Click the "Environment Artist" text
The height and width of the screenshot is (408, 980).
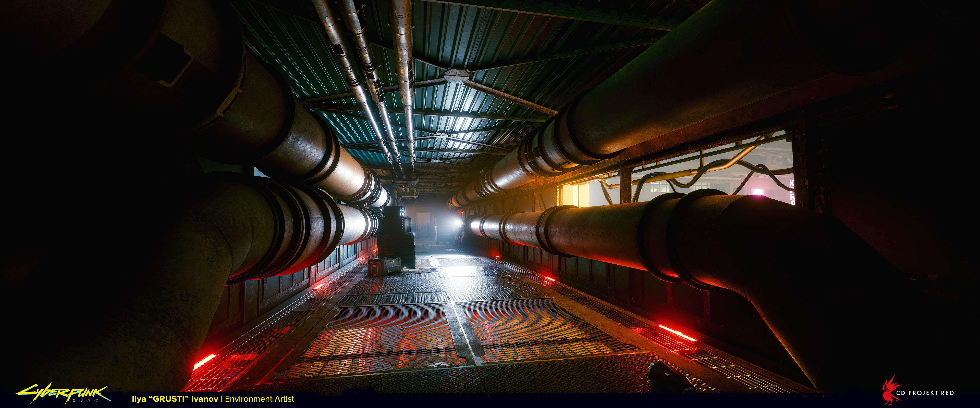[x=260, y=399]
